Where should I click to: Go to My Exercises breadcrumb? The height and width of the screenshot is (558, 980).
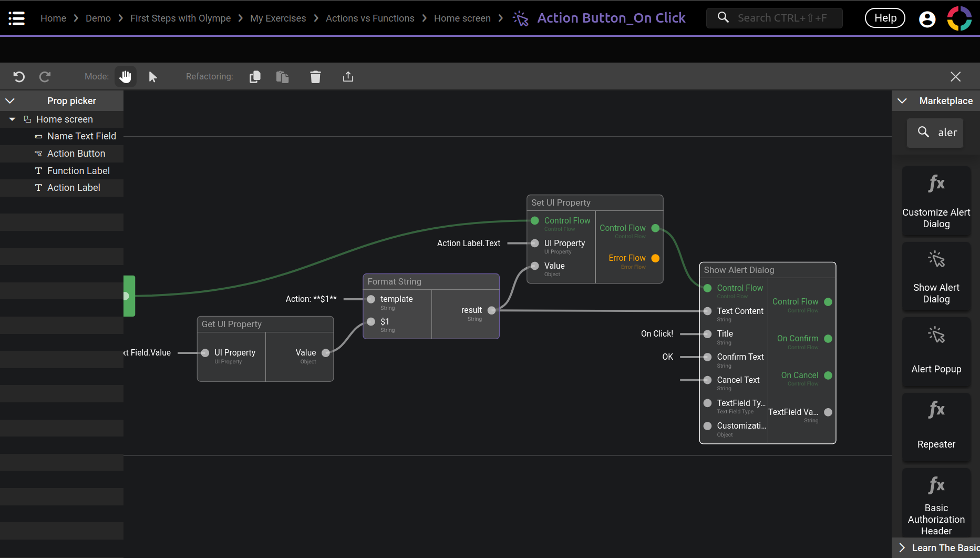click(x=277, y=18)
